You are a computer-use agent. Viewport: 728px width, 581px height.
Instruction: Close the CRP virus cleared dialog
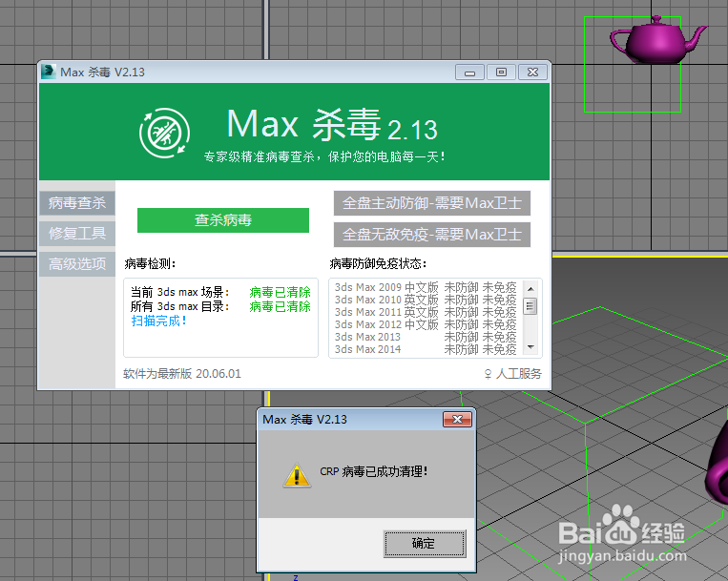pyautogui.click(x=457, y=420)
